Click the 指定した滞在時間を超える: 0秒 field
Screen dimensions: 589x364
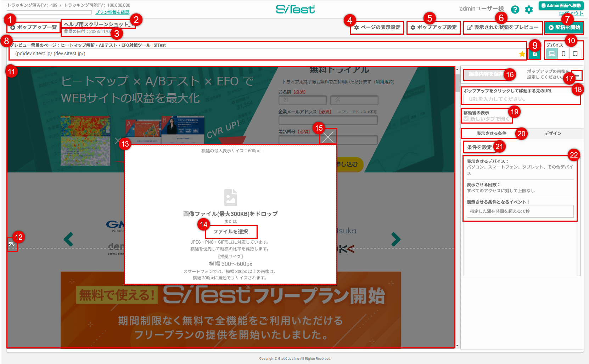tap(520, 211)
